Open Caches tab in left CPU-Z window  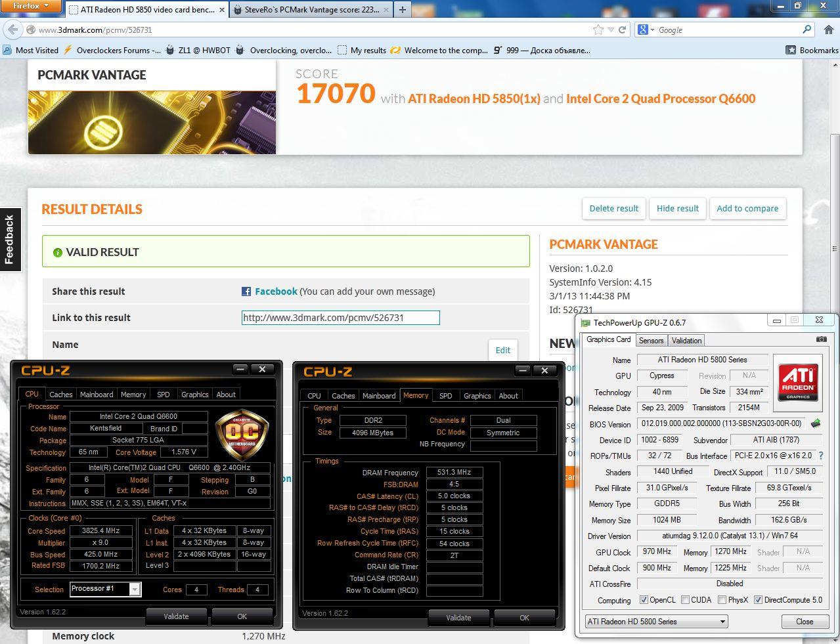coord(61,395)
